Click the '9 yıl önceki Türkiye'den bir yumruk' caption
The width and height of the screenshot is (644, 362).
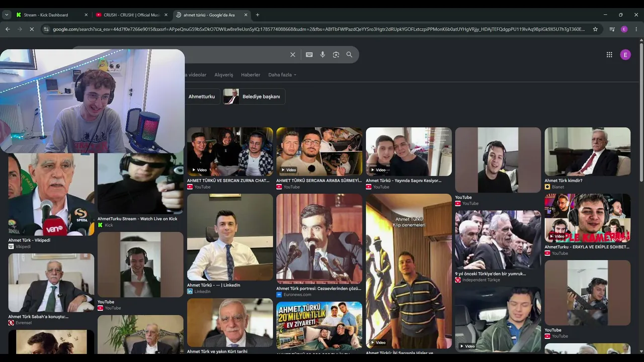tap(491, 274)
